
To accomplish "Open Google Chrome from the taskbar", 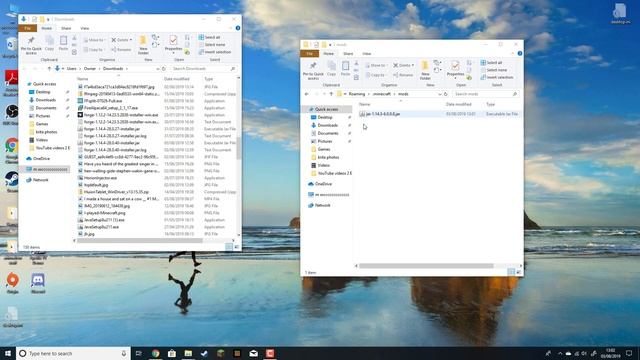I will 156,353.
